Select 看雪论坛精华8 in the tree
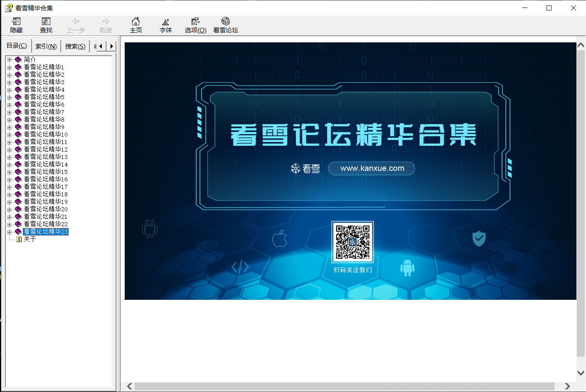 [x=44, y=119]
